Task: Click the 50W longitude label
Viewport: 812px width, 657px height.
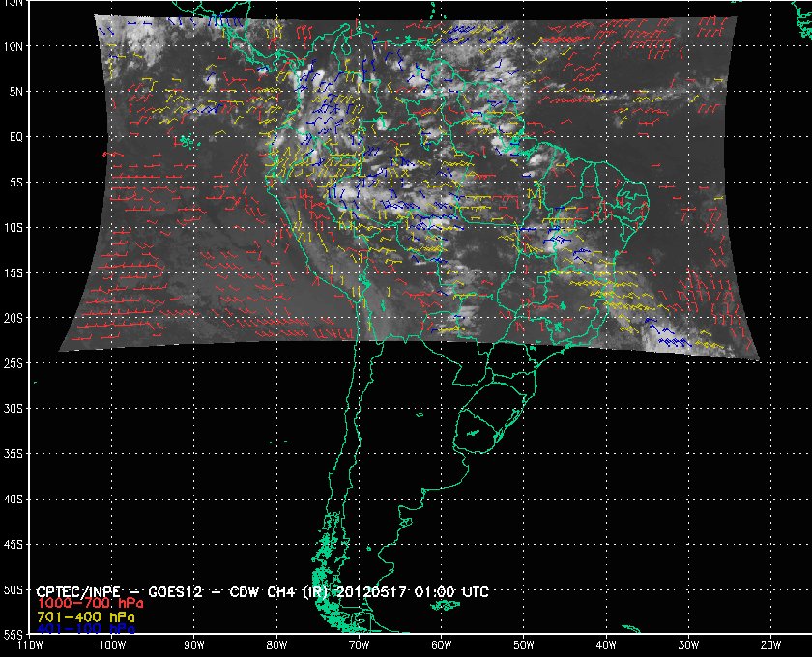Action: [x=524, y=645]
